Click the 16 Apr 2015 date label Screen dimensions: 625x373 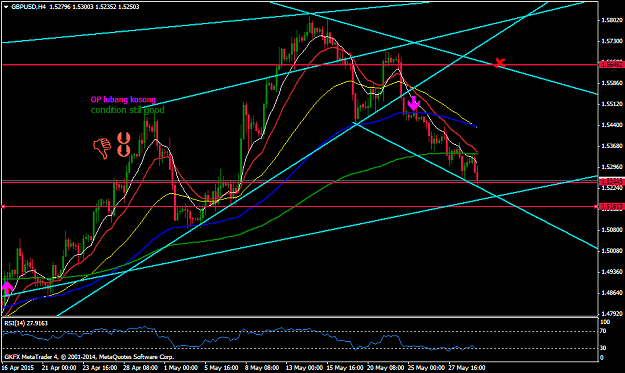(x=18, y=367)
